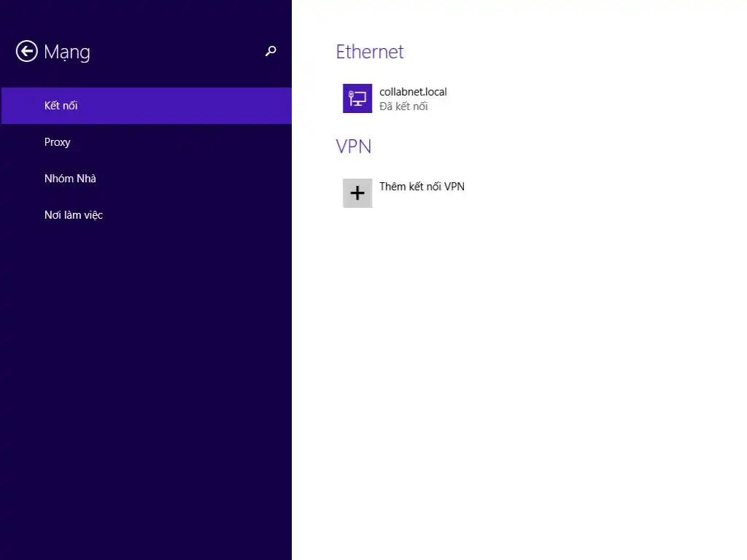Image resolution: width=747 pixels, height=560 pixels.
Task: Go to the Nhóm Nhà section
Action: 70,179
